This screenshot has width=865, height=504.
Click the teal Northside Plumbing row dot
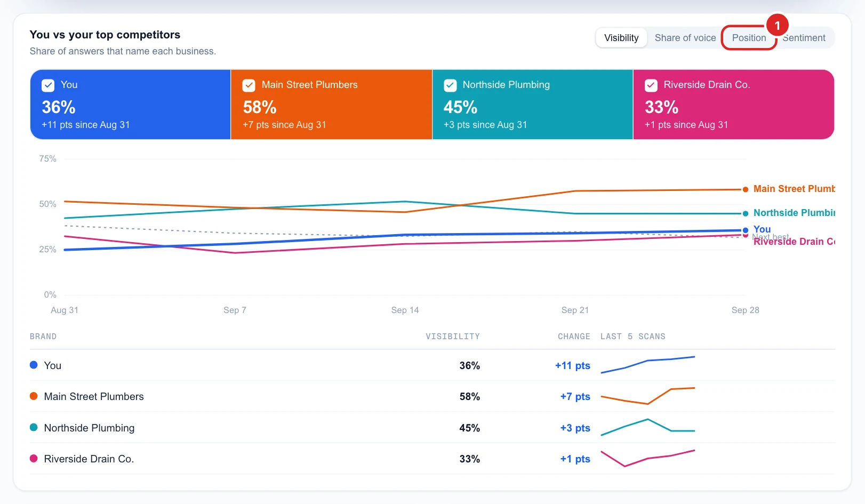[34, 427]
